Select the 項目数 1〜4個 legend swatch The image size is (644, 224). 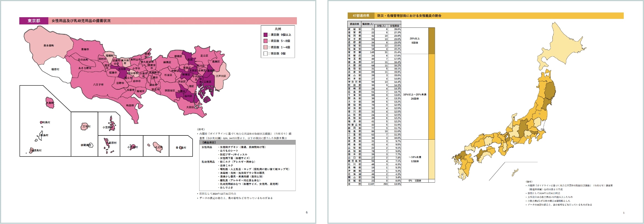coord(265,47)
